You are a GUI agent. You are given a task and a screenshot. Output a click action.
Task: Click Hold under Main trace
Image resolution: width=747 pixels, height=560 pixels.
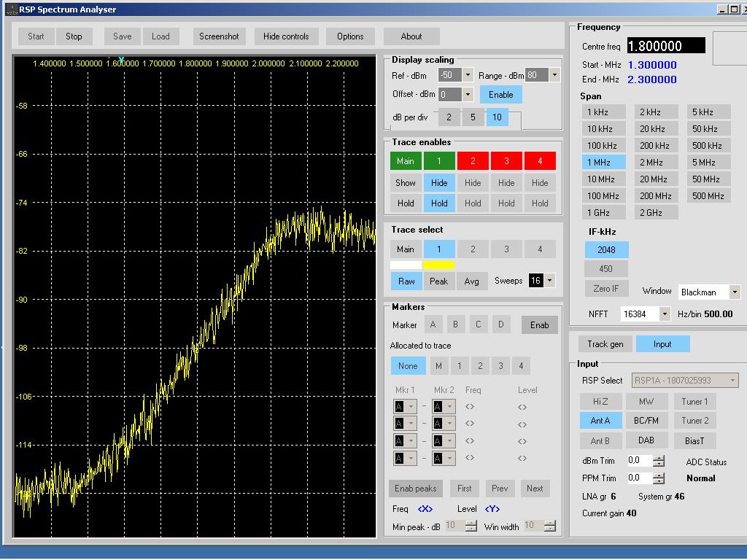(406, 203)
